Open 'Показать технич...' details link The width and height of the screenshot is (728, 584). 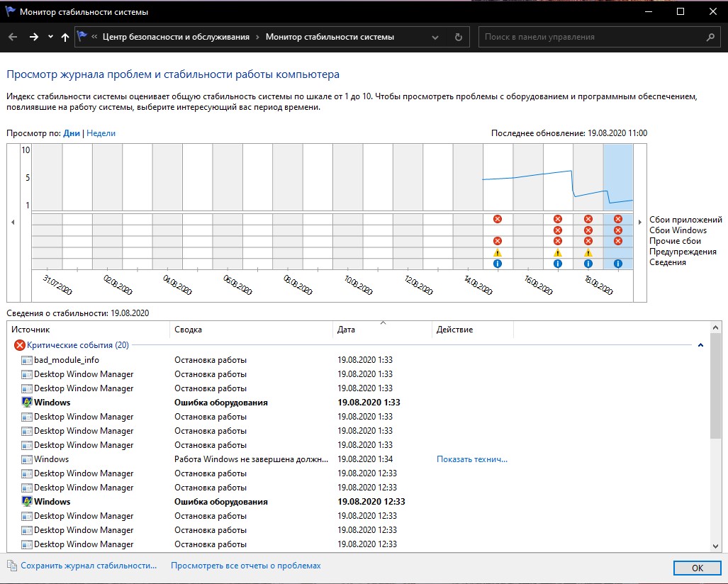coord(471,459)
